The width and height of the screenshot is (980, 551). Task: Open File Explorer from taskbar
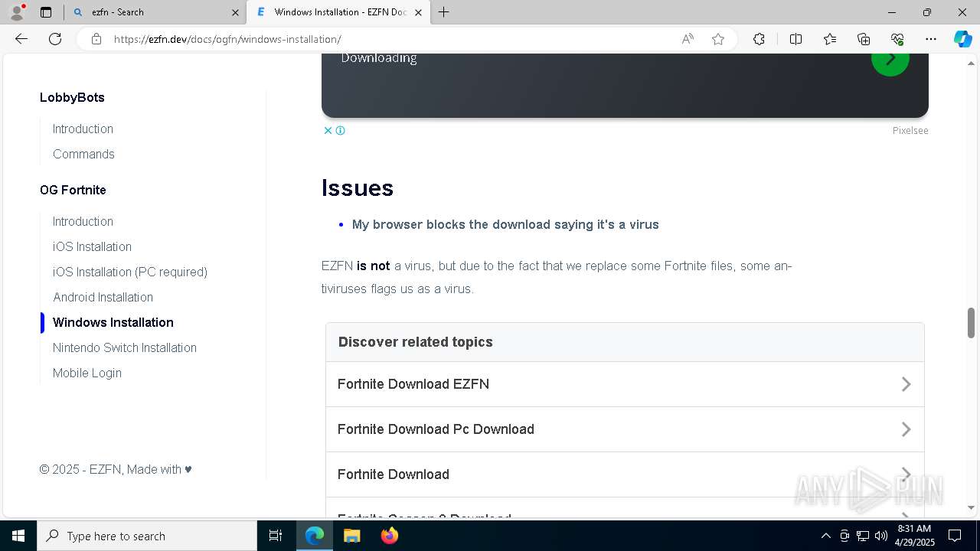[351, 536]
